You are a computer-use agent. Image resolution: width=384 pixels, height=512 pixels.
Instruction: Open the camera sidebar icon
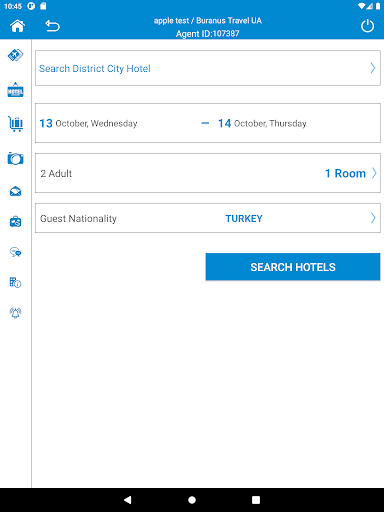[15, 158]
